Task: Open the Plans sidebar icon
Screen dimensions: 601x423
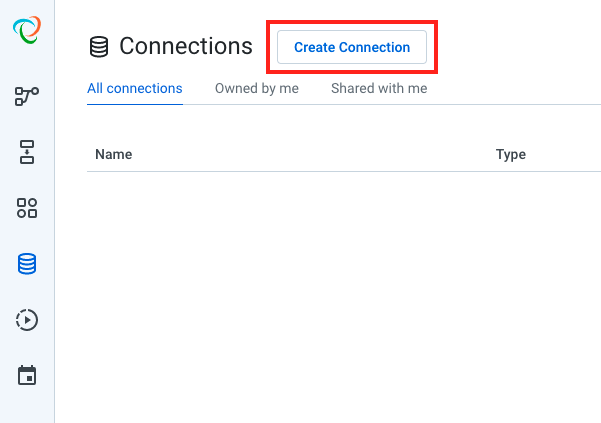Action: point(27,152)
